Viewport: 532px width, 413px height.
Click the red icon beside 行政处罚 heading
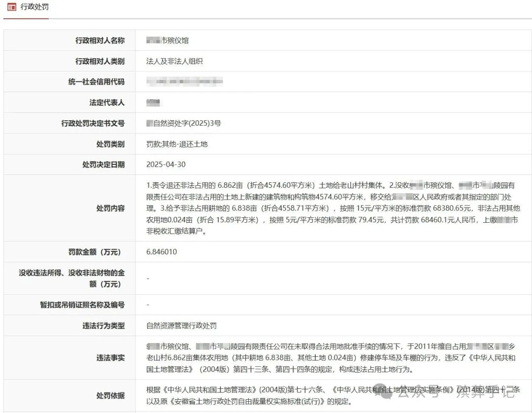[11, 7]
